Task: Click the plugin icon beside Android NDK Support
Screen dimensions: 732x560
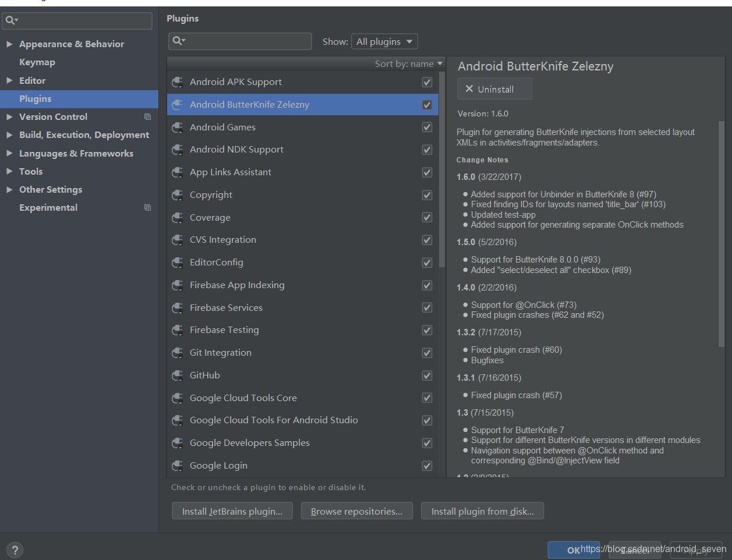Action: (x=178, y=150)
